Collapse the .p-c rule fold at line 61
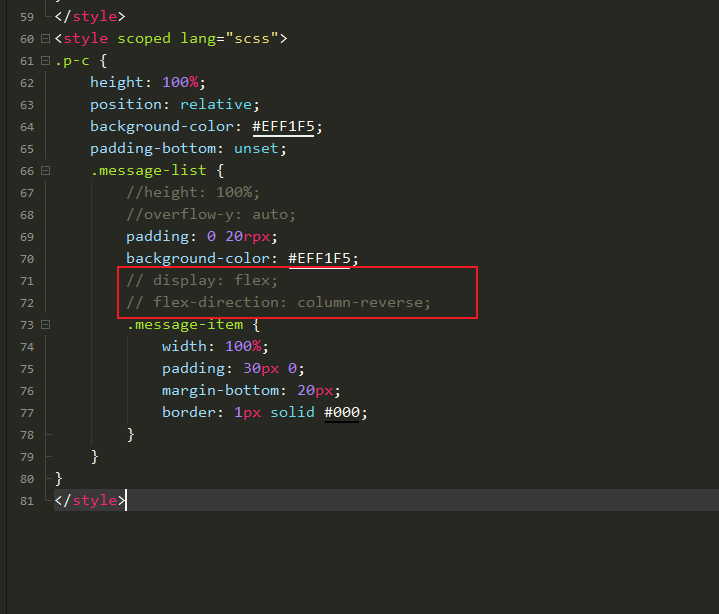The height and width of the screenshot is (614, 719). [45, 61]
